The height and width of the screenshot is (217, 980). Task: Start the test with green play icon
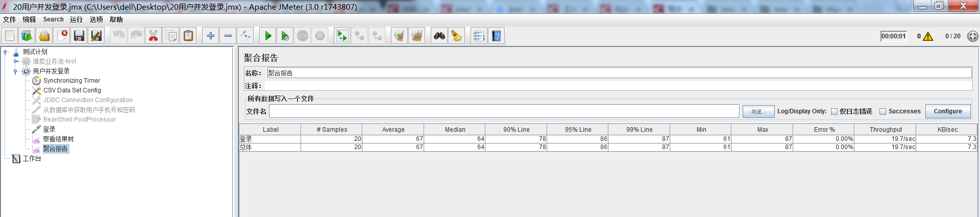267,36
